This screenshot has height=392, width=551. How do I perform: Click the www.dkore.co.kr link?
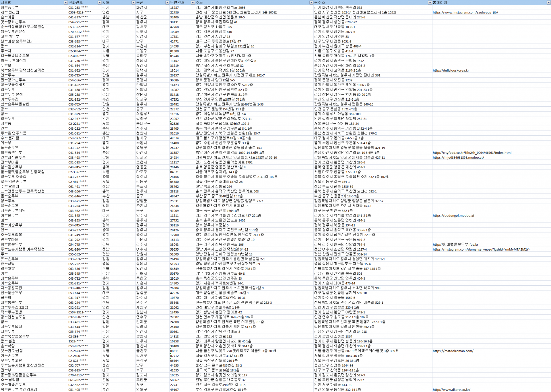tap(451, 390)
